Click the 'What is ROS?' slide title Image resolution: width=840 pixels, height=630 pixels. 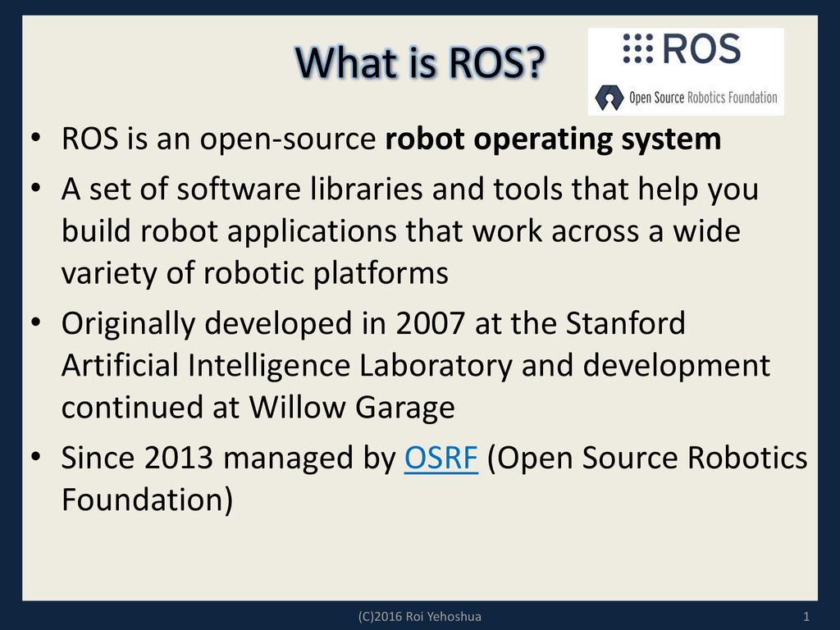420,62
